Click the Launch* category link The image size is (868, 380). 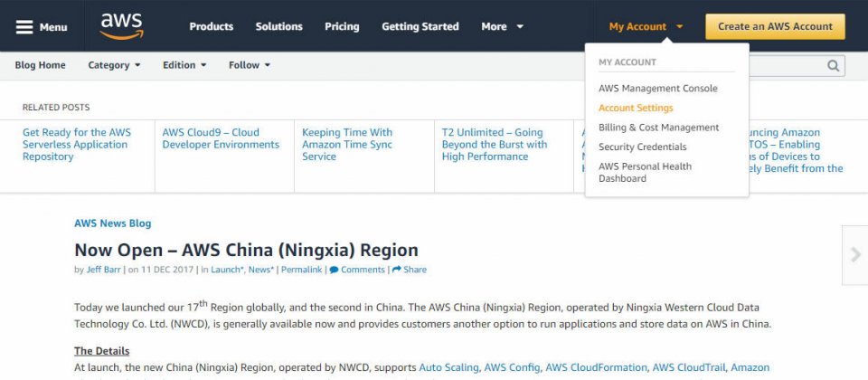[x=228, y=270]
